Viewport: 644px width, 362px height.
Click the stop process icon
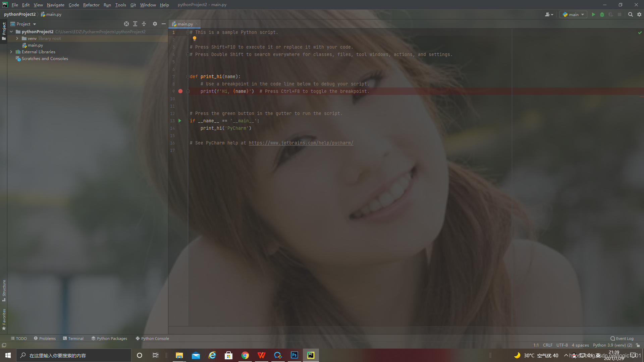coord(620,14)
